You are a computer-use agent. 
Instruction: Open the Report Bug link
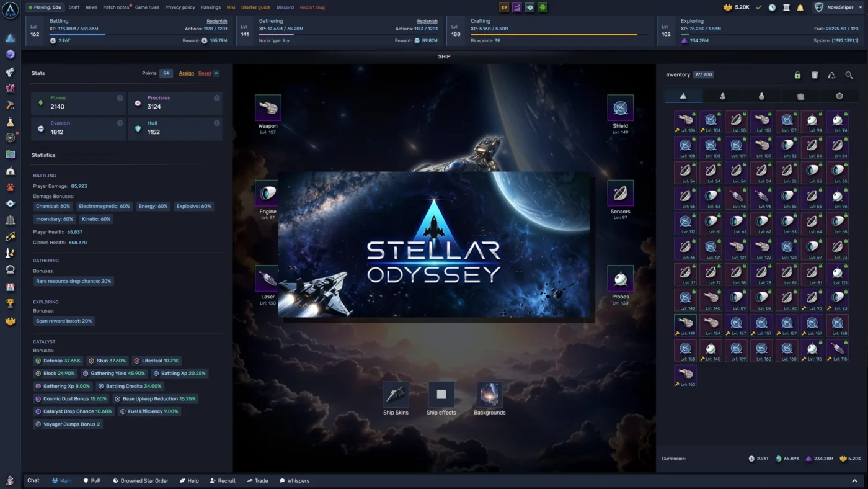(x=312, y=7)
